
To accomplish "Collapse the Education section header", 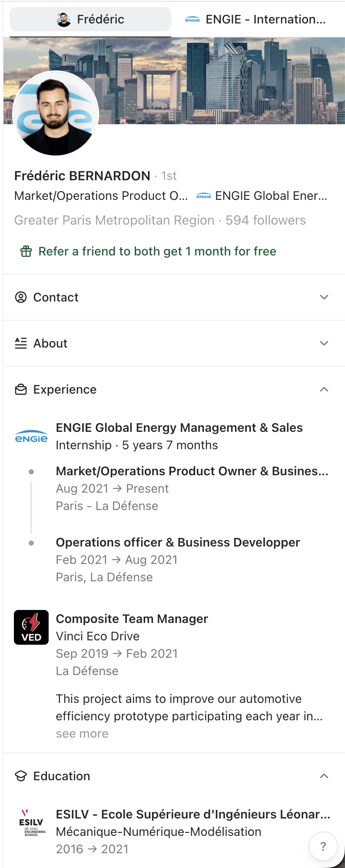I will 174,776.
